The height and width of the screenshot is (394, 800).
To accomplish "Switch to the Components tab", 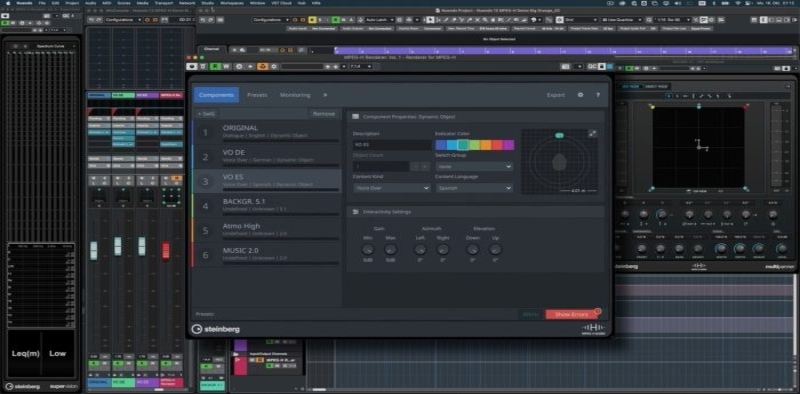I will (x=216, y=95).
